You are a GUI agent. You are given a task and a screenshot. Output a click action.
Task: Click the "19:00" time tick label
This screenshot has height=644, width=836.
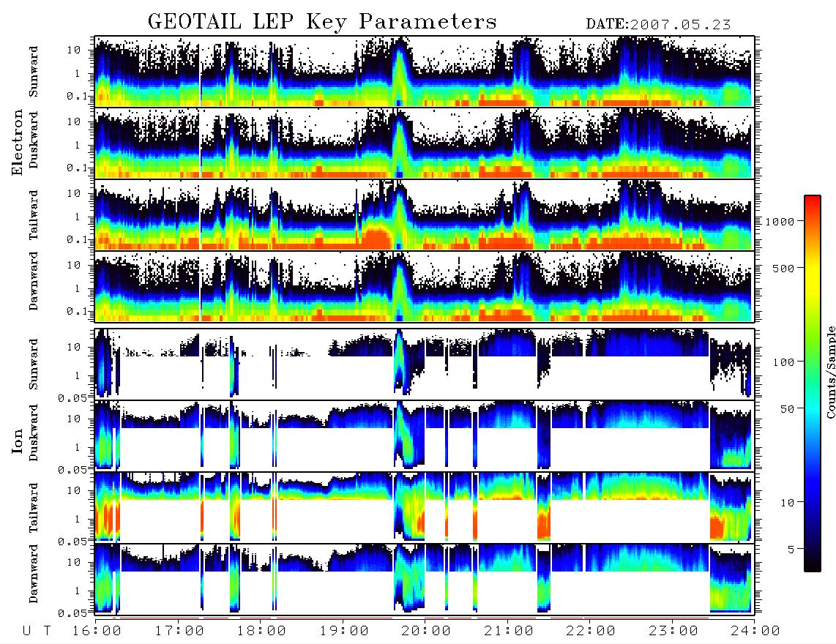[344, 631]
